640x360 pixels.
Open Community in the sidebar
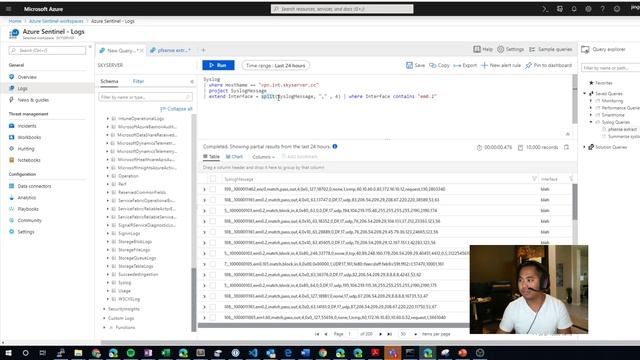coord(29,220)
